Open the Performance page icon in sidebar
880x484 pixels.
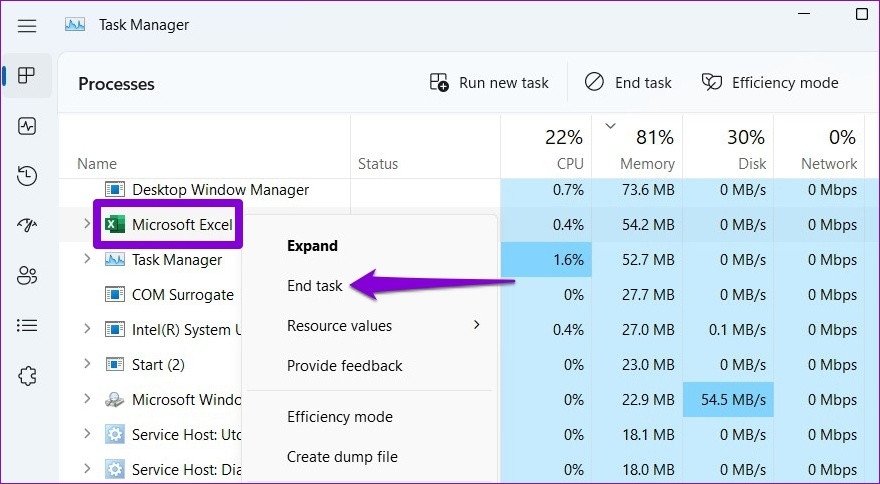[27, 126]
